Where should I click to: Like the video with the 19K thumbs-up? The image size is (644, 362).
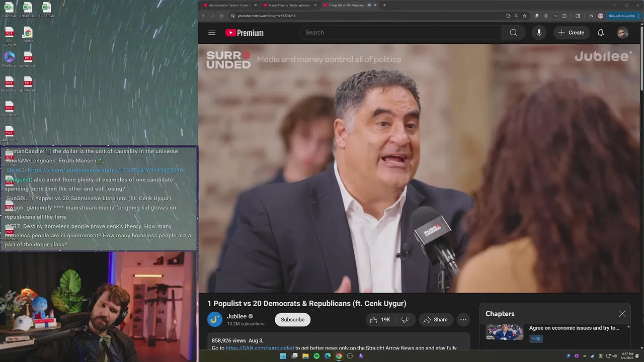pos(380,320)
